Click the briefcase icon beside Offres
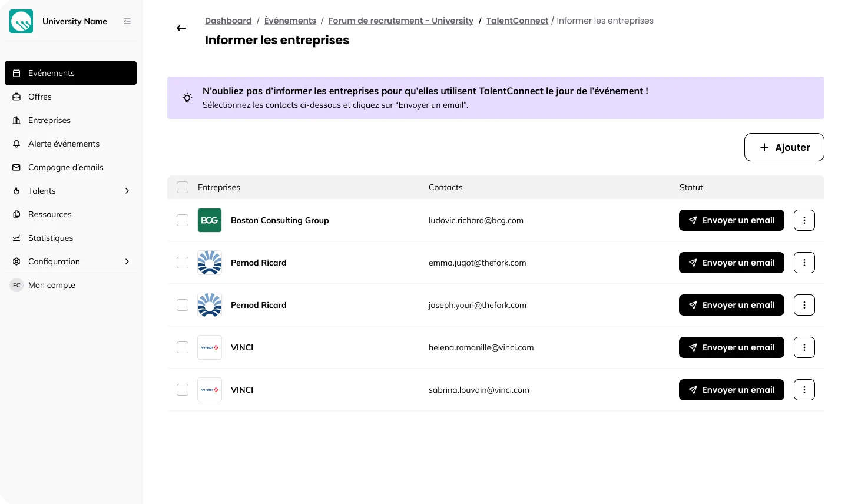The height and width of the screenshot is (504, 848). click(x=16, y=97)
